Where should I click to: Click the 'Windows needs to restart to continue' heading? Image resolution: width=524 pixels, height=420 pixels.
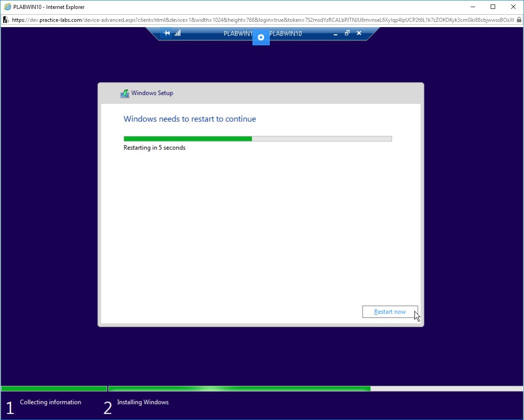pos(190,119)
